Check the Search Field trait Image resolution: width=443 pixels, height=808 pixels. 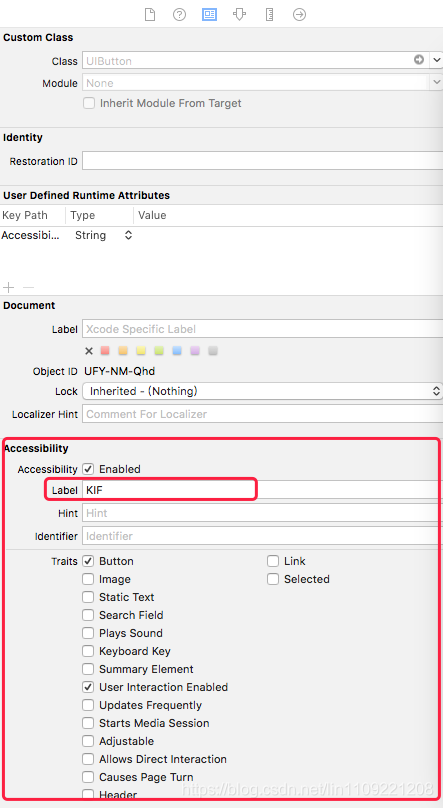[x=89, y=615]
